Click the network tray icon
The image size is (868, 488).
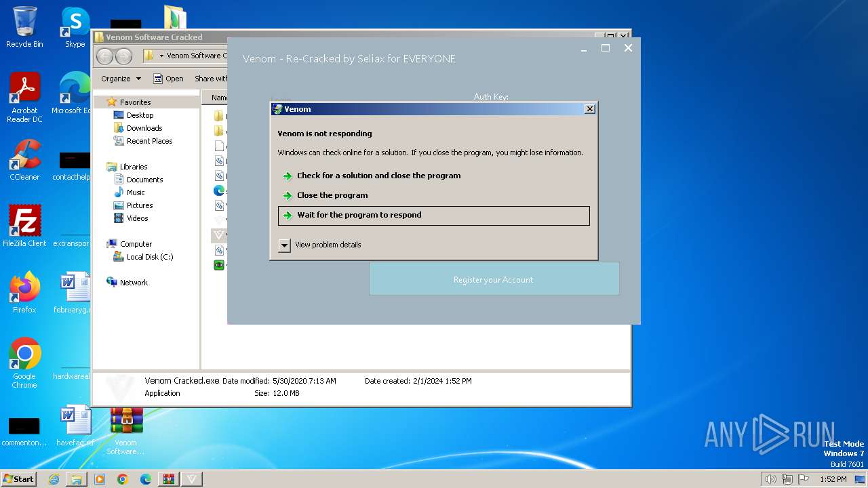pyautogui.click(x=787, y=479)
